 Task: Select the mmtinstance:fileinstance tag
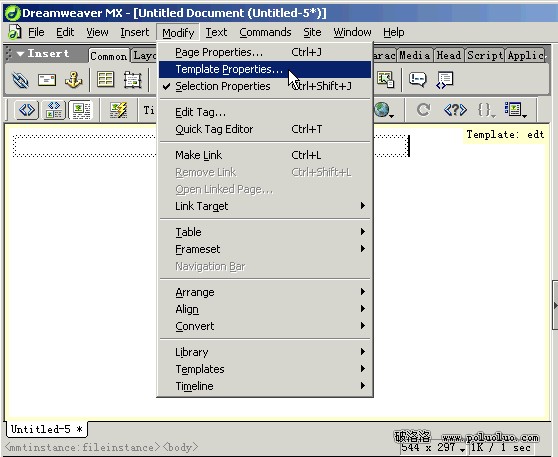[x=82, y=447]
